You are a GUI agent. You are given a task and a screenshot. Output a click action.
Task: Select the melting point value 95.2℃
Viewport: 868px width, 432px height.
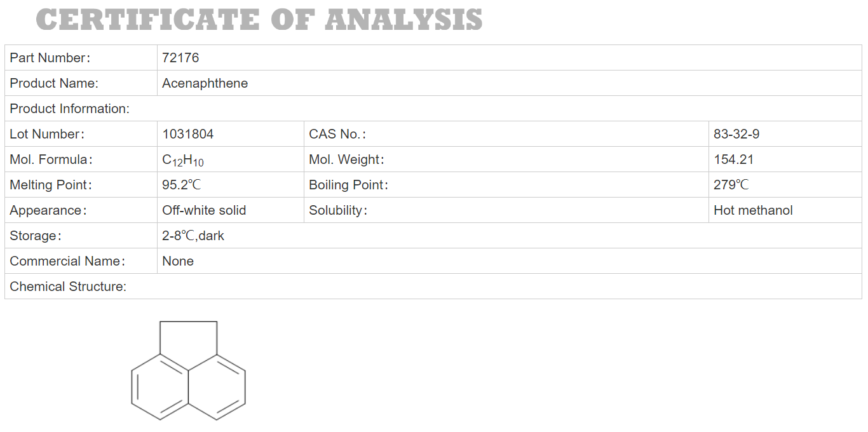click(x=182, y=185)
